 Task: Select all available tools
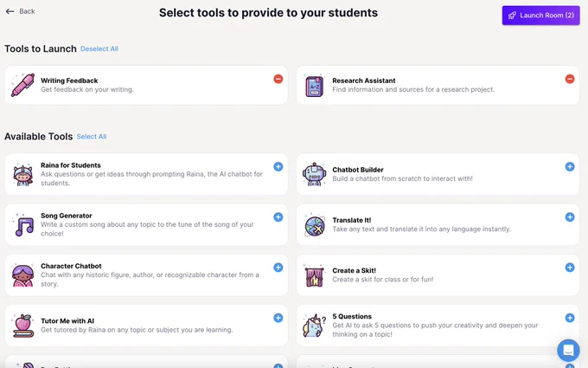point(92,137)
